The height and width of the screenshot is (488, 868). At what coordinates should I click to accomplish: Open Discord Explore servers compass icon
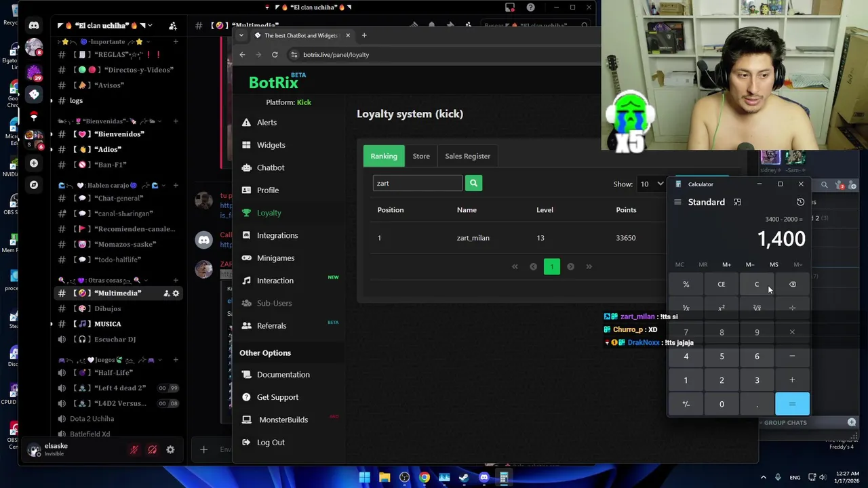(33, 184)
